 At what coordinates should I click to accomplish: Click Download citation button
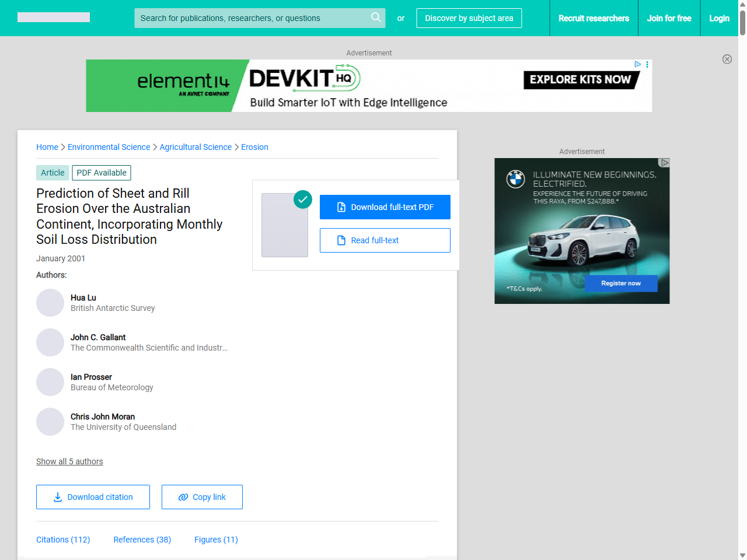(x=93, y=497)
